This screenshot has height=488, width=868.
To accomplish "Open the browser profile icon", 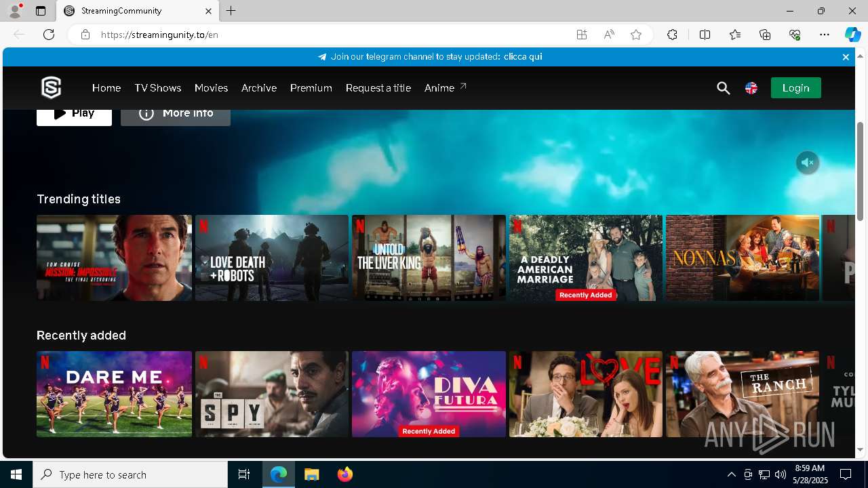I will 15,11.
